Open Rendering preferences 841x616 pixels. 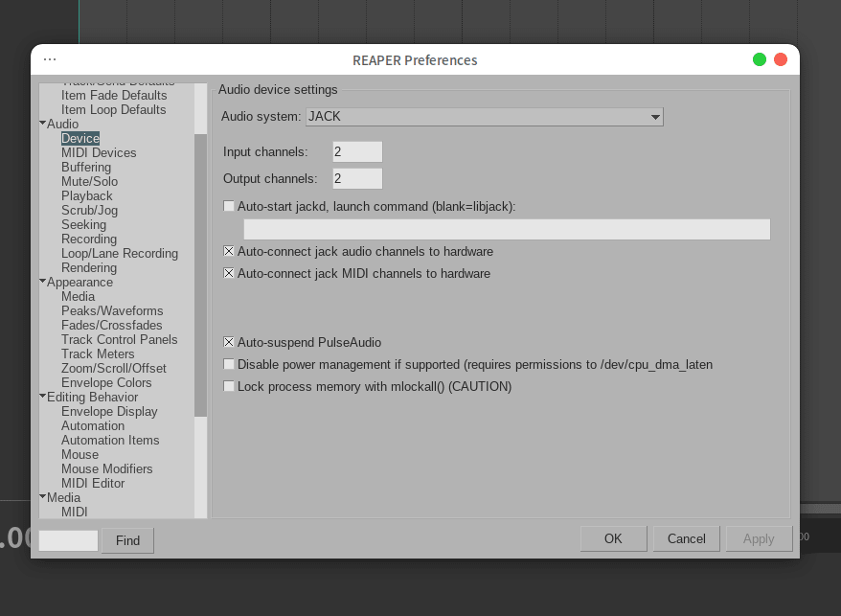click(89, 267)
